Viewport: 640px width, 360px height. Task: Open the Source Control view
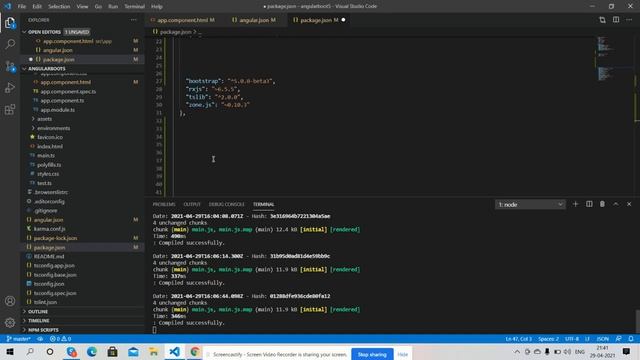point(10,66)
